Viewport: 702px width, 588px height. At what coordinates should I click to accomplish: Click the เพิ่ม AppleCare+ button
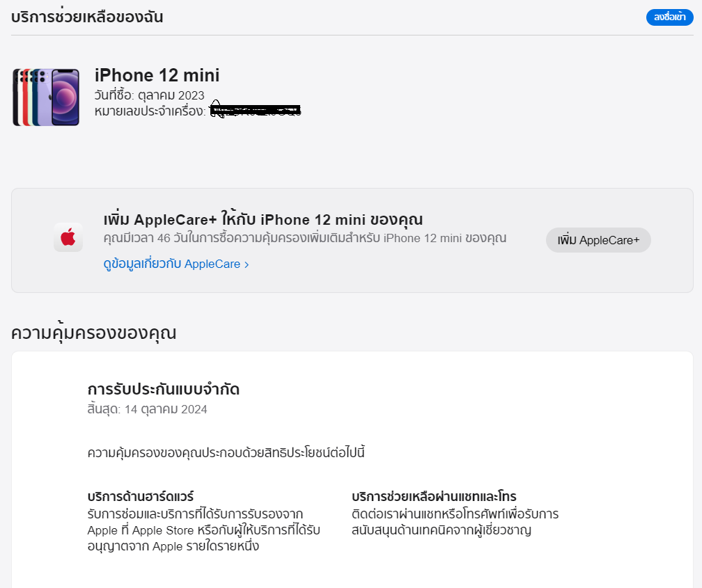tap(598, 240)
